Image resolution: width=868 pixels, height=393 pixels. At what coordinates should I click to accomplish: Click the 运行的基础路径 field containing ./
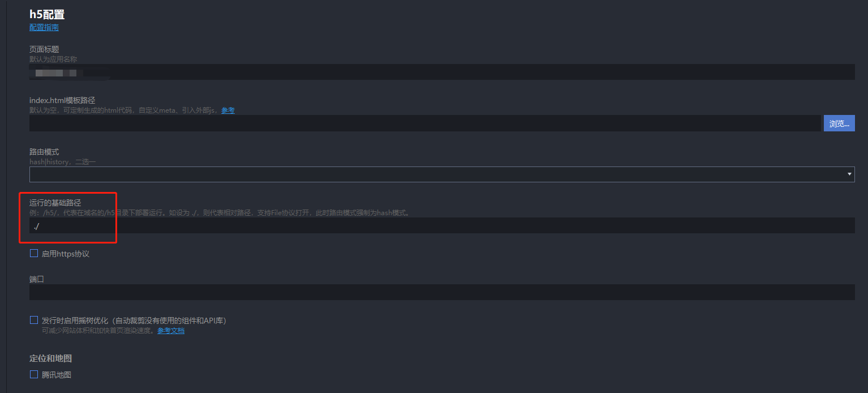coord(442,225)
